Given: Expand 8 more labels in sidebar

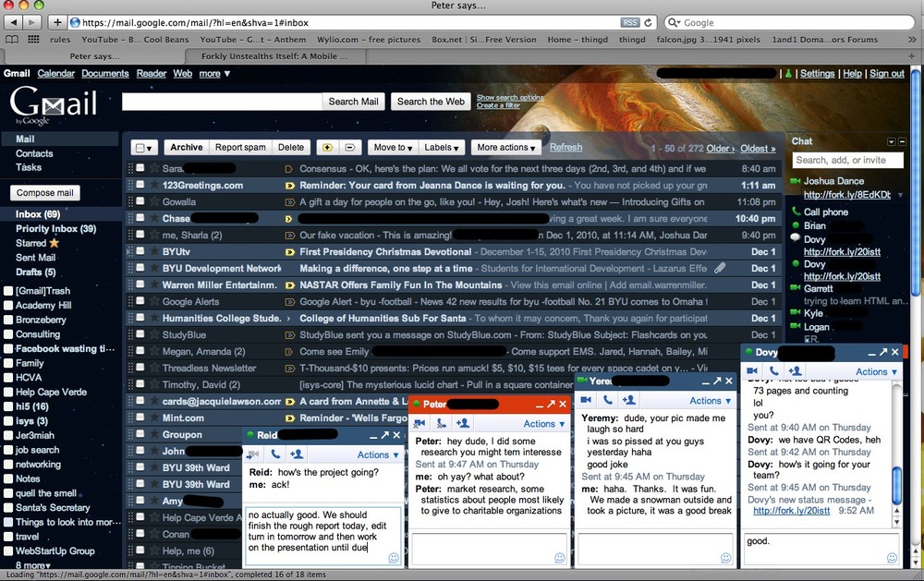Looking at the screenshot, I should point(32,565).
